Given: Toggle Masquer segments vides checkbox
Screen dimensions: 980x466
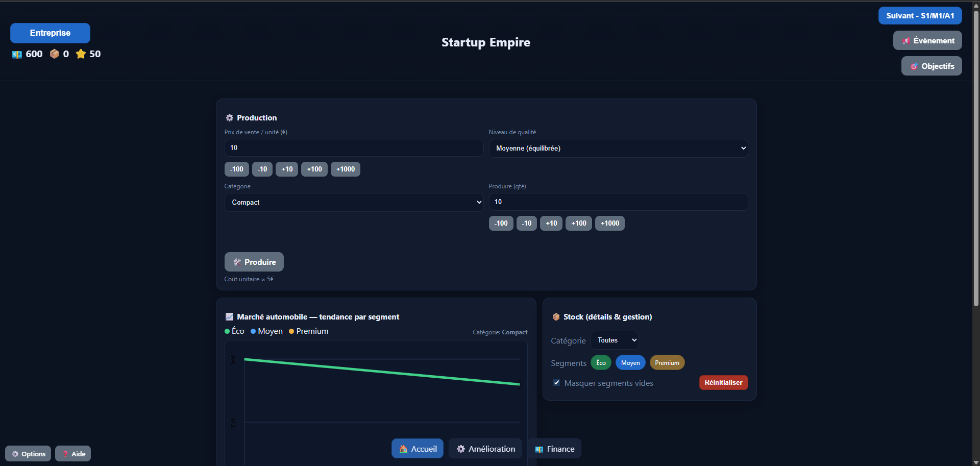Looking at the screenshot, I should coord(556,383).
